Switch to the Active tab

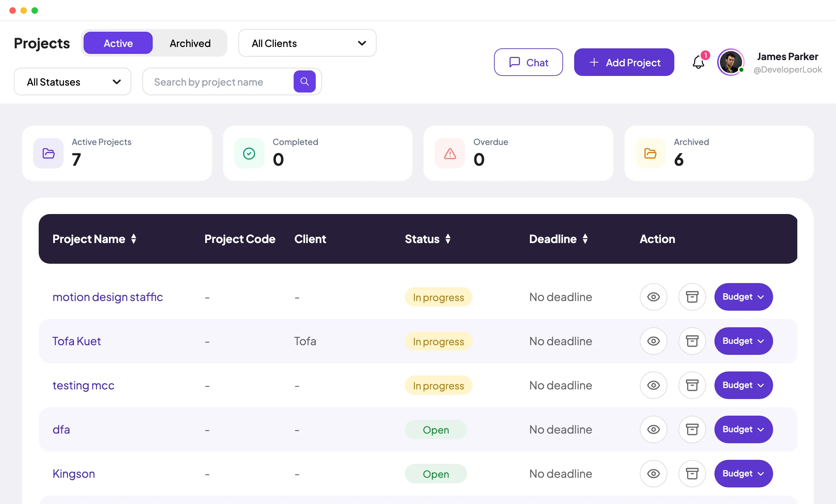pyautogui.click(x=118, y=43)
